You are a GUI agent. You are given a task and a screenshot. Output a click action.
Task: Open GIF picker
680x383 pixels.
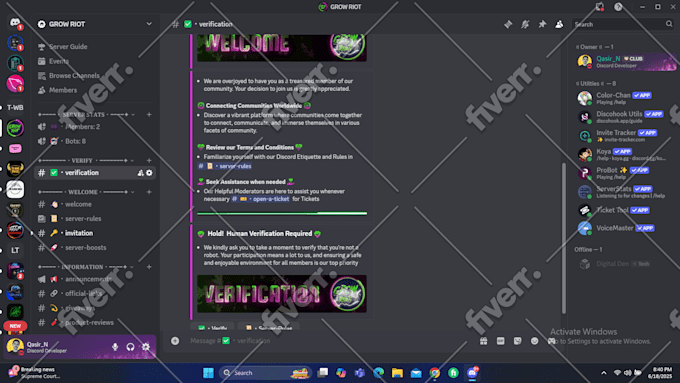tap(500, 341)
